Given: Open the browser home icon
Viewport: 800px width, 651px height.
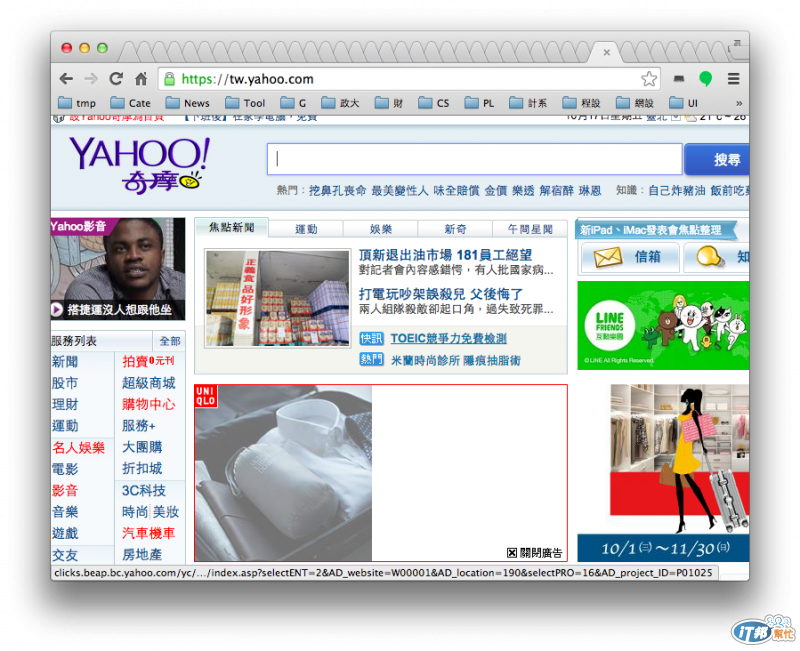Looking at the screenshot, I should tap(141, 79).
